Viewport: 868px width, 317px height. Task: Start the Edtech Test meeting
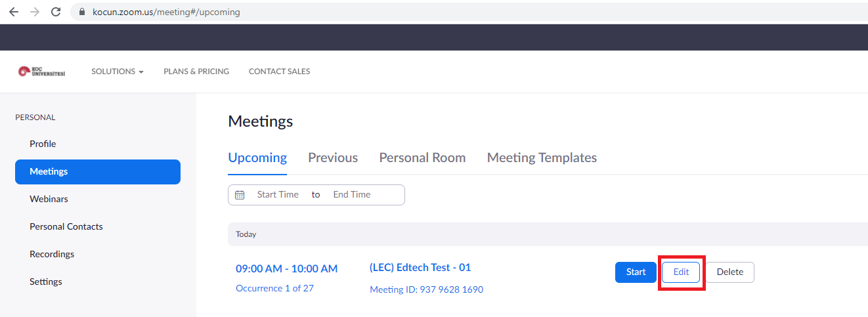636,272
